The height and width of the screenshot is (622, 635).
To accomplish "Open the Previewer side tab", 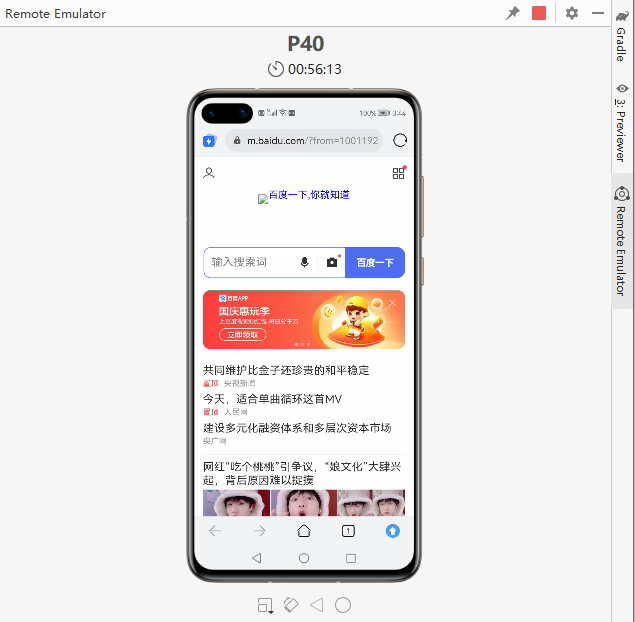I will pos(622,123).
